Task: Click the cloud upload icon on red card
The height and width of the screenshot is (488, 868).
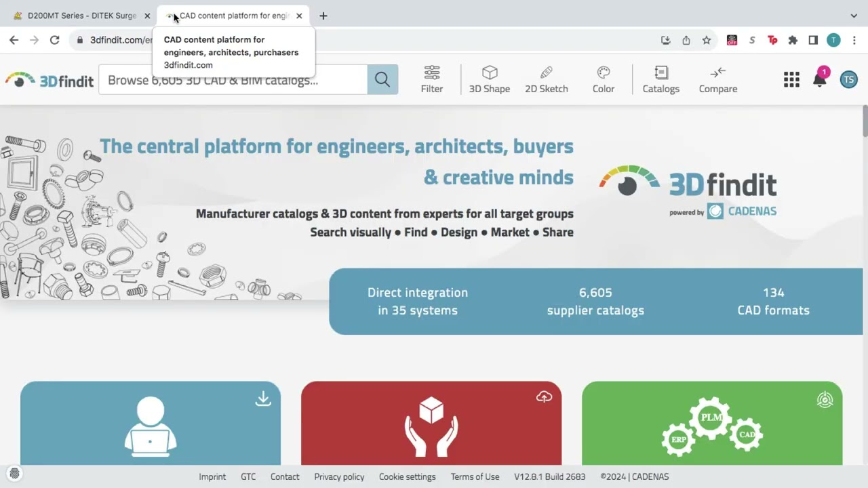Action: coord(544,397)
